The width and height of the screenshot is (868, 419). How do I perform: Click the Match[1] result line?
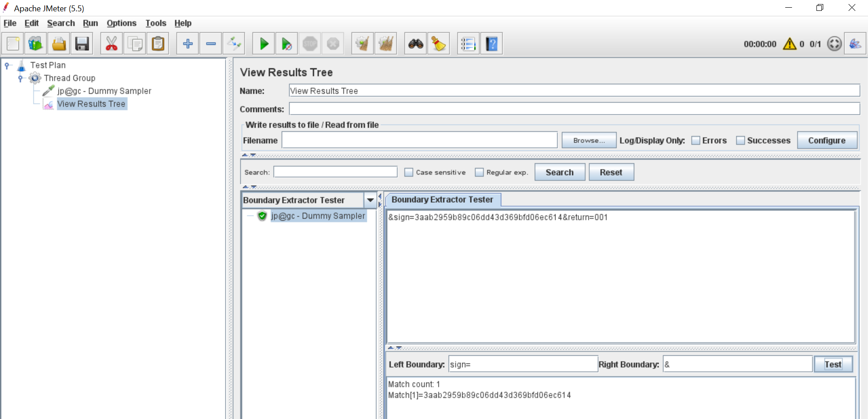click(479, 395)
